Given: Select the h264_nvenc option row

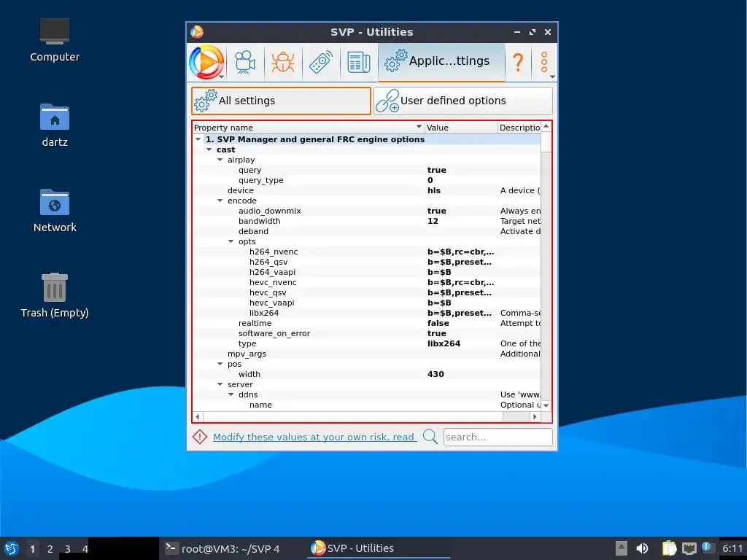Looking at the screenshot, I should (x=366, y=252).
